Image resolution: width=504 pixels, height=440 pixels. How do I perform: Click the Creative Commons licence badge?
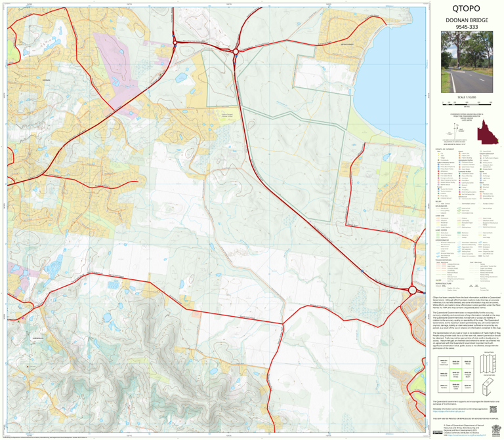click(x=438, y=433)
